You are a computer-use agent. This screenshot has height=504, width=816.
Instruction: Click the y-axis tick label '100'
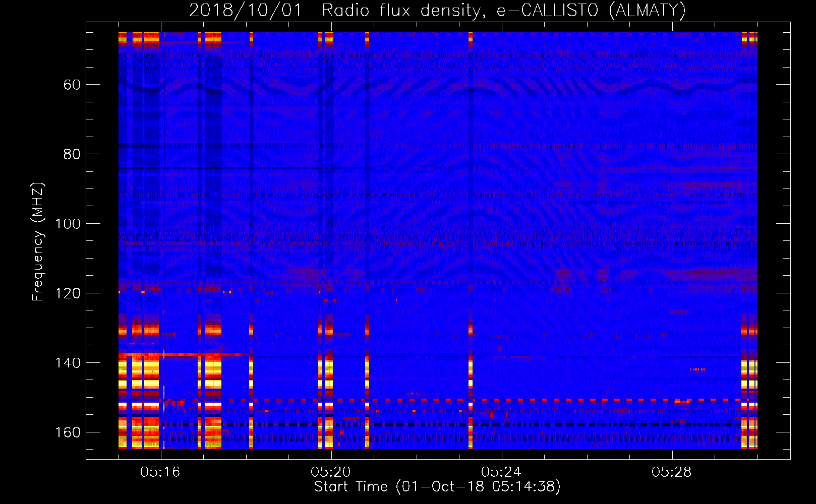(68, 224)
